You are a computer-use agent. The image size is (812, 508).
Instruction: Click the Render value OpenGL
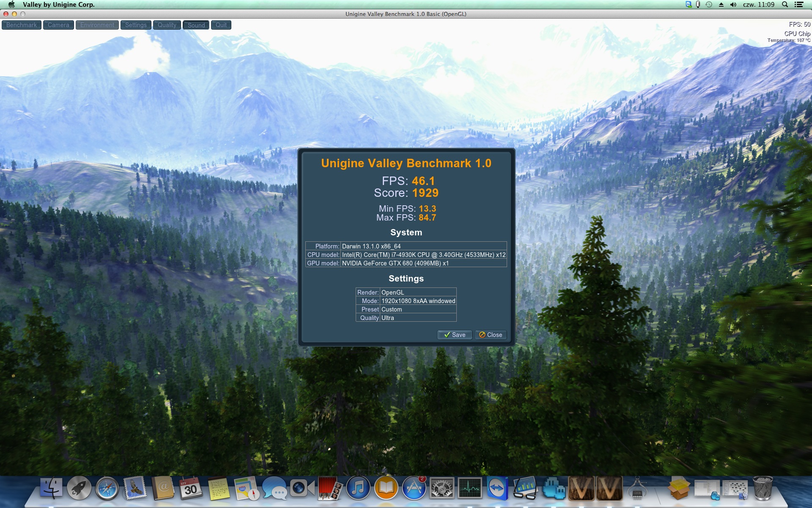pyautogui.click(x=393, y=293)
